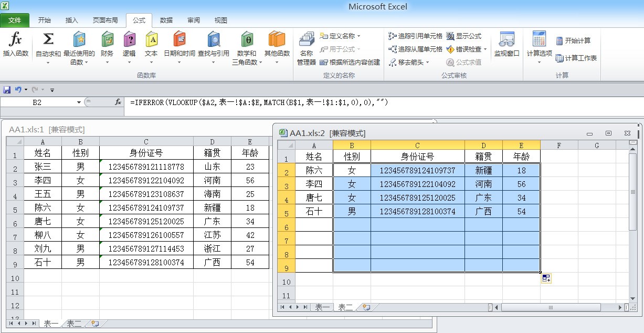Toggle 显示公式 show formulas
Image resolution: width=644 pixels, height=333 pixels.
click(x=464, y=36)
